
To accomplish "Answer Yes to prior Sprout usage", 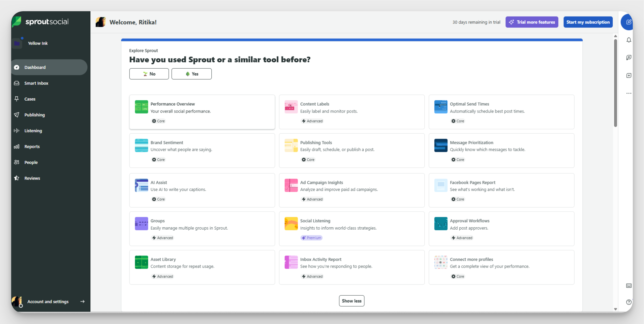I will click(x=192, y=74).
